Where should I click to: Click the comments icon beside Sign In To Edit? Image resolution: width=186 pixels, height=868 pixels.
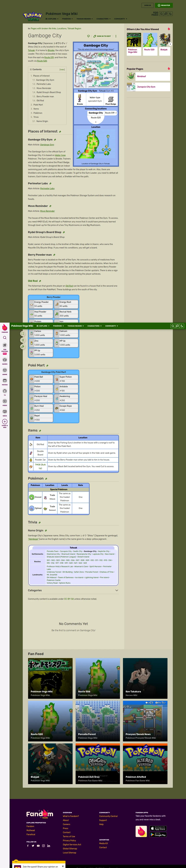click(x=89, y=36)
